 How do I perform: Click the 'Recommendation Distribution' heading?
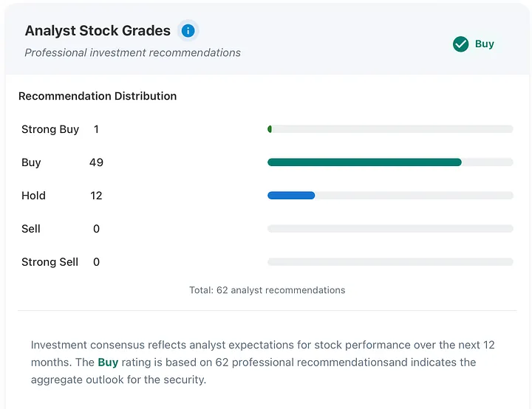pos(98,96)
